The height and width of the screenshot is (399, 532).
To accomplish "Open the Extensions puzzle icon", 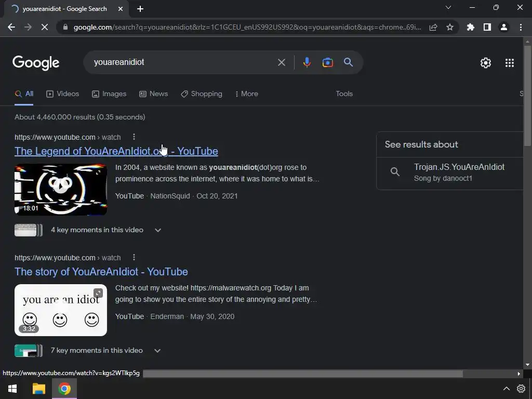I will click(471, 27).
